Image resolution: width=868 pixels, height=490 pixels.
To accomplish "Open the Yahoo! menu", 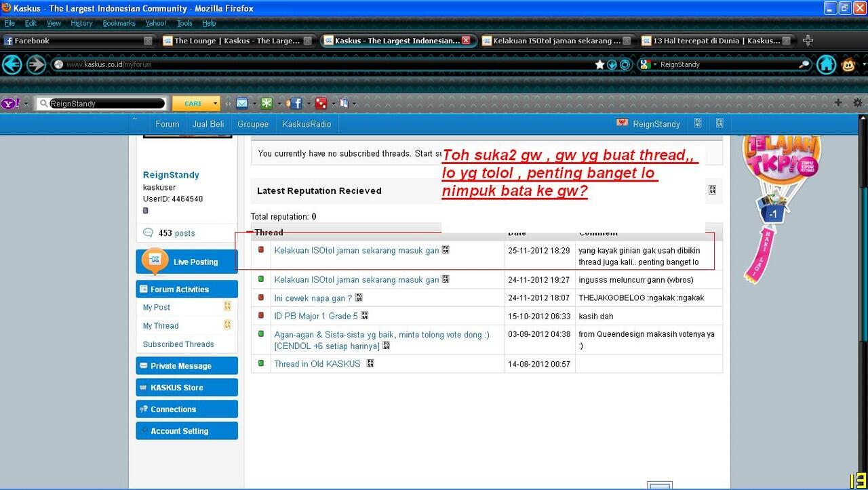I will (155, 23).
